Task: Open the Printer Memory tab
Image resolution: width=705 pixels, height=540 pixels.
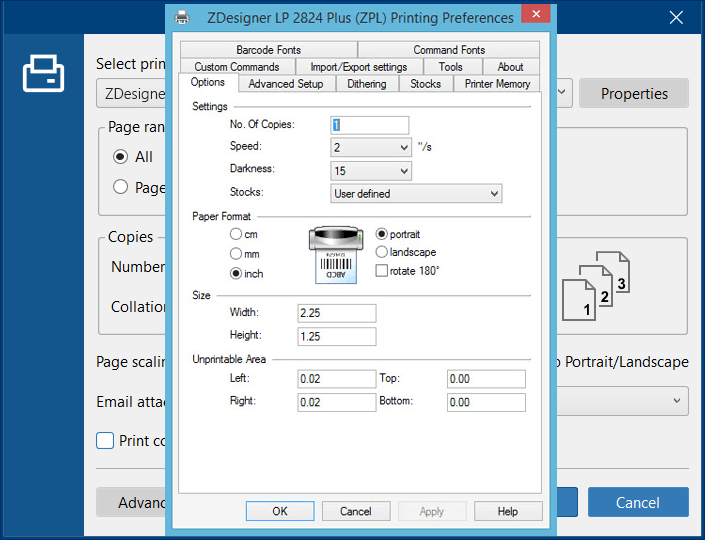Action: (x=497, y=84)
